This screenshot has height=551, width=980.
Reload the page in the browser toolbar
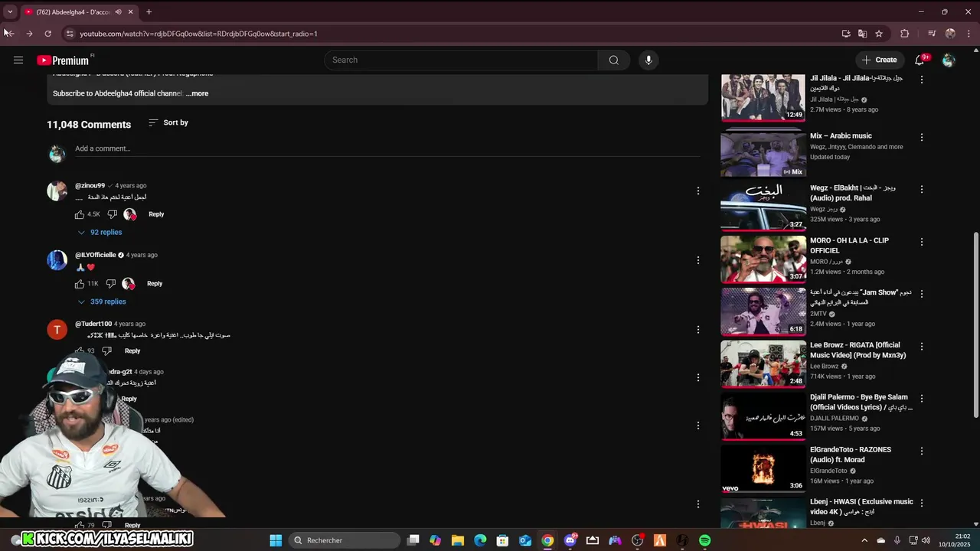coord(47,34)
